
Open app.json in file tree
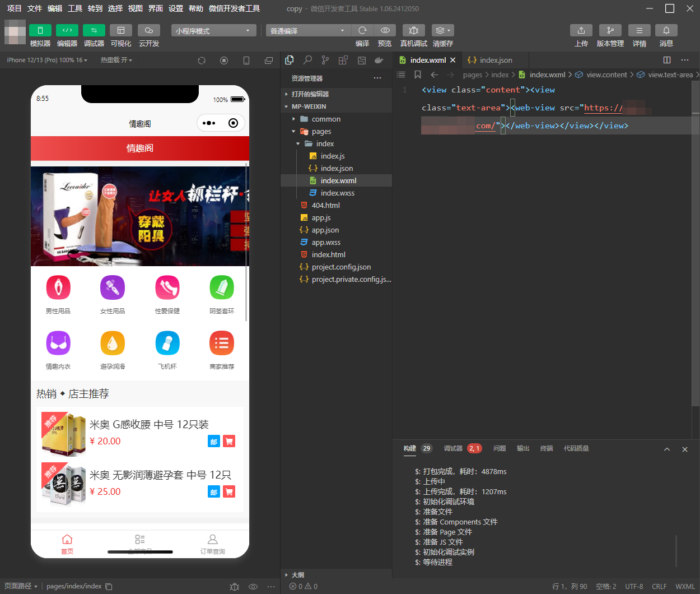click(325, 230)
